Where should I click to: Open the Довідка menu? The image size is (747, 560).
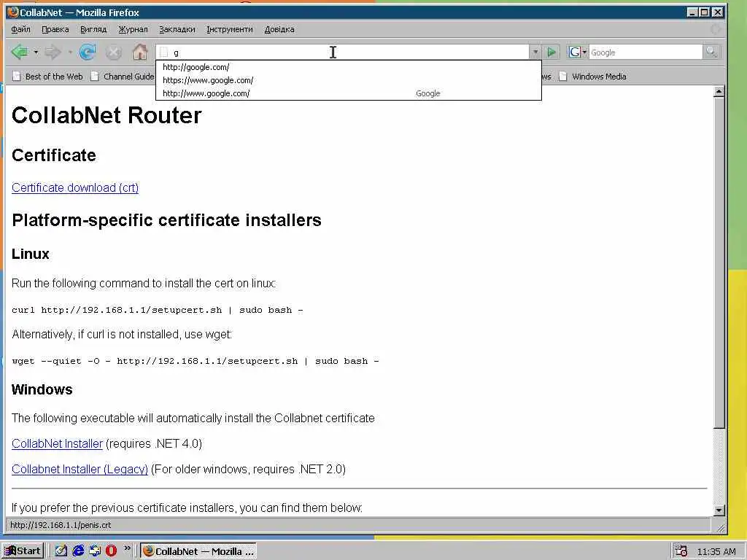click(279, 29)
